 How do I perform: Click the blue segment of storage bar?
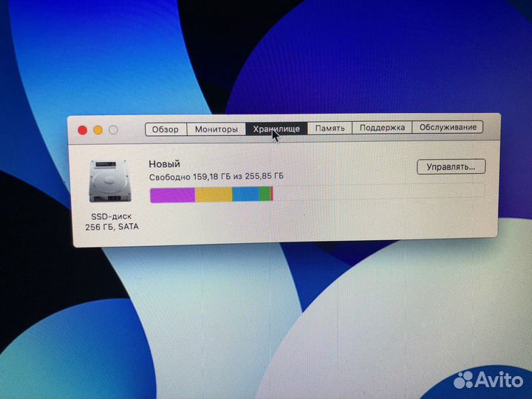[246, 194]
